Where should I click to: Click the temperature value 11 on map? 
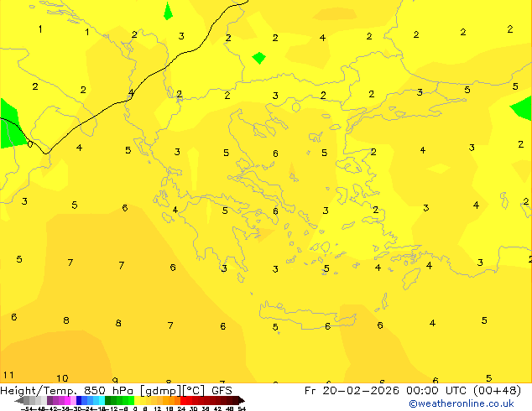pos(8,375)
